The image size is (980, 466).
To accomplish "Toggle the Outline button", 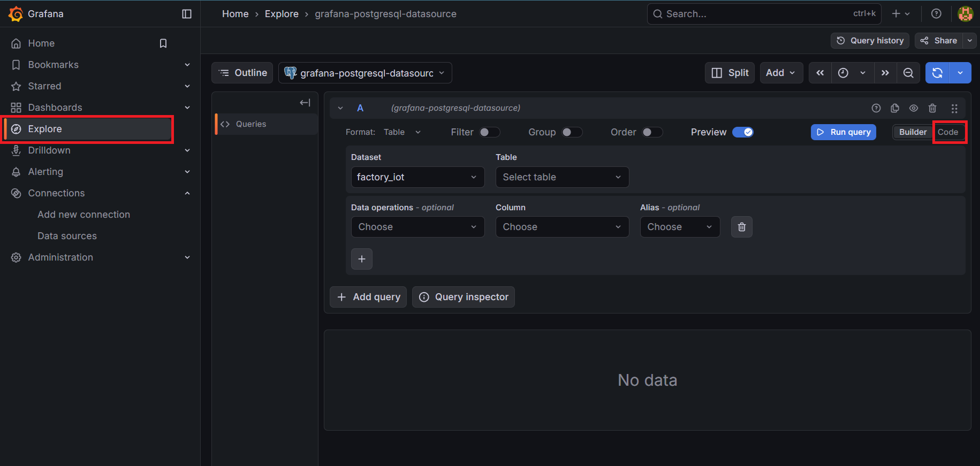I will (x=242, y=73).
